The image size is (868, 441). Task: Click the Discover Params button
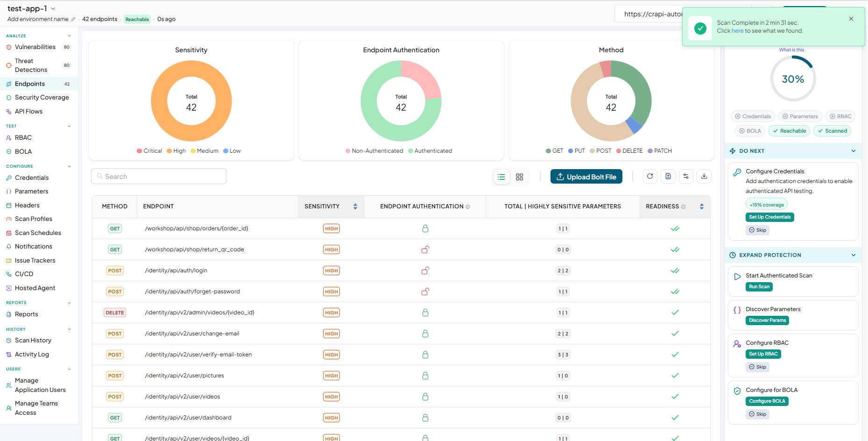768,320
